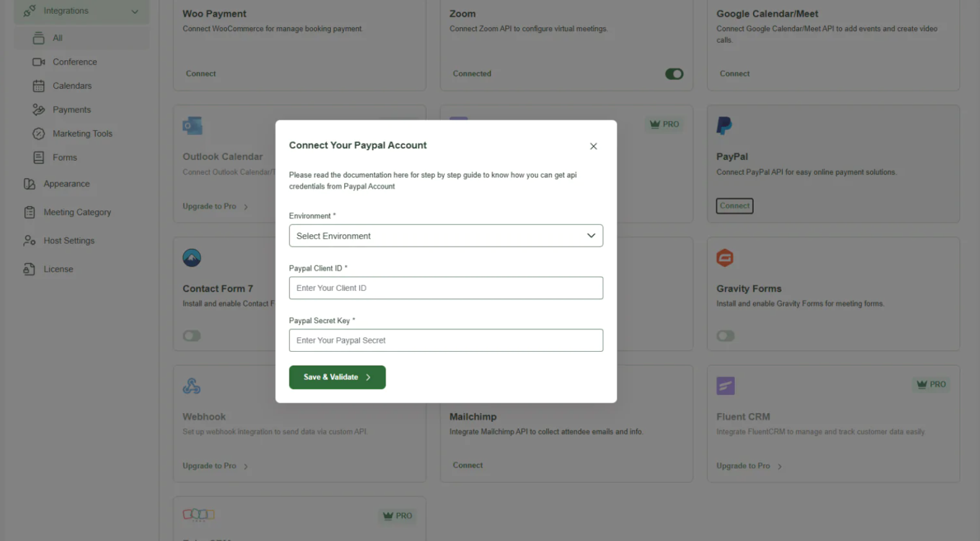Click the PRO crown badge on bottom card
The image size is (980, 541).
pyautogui.click(x=398, y=516)
